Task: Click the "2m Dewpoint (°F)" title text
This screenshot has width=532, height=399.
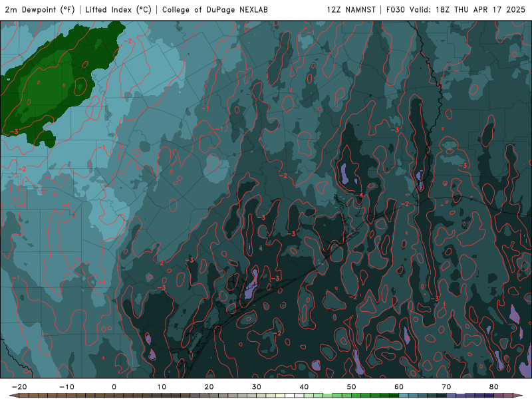Action: 40,10
